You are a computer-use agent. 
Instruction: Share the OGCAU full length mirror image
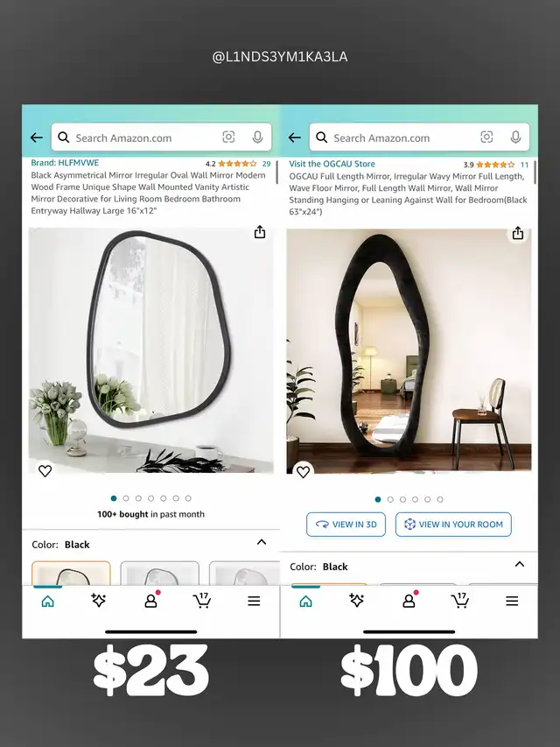pyautogui.click(x=518, y=233)
